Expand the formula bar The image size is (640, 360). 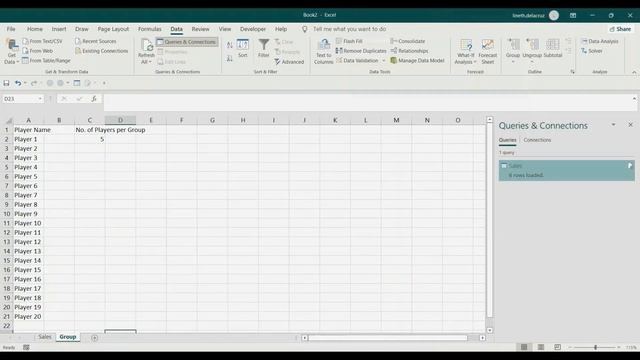(634, 98)
